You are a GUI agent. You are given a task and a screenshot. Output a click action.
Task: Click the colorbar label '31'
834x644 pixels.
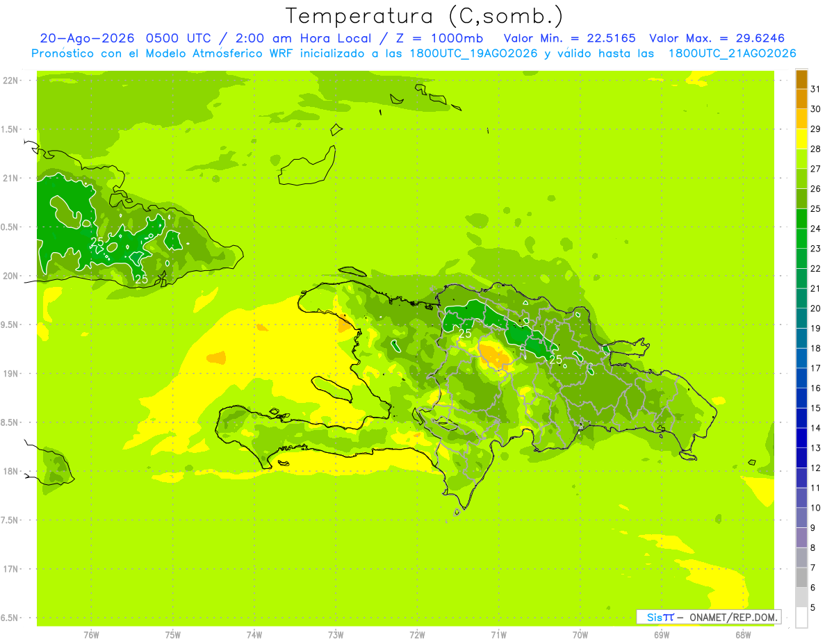(x=815, y=89)
